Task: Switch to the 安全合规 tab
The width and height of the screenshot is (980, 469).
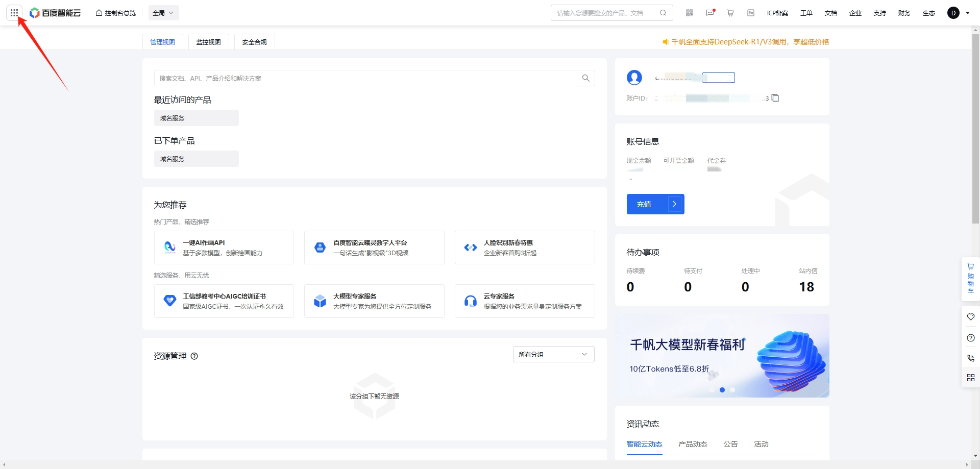Action: pyautogui.click(x=255, y=42)
